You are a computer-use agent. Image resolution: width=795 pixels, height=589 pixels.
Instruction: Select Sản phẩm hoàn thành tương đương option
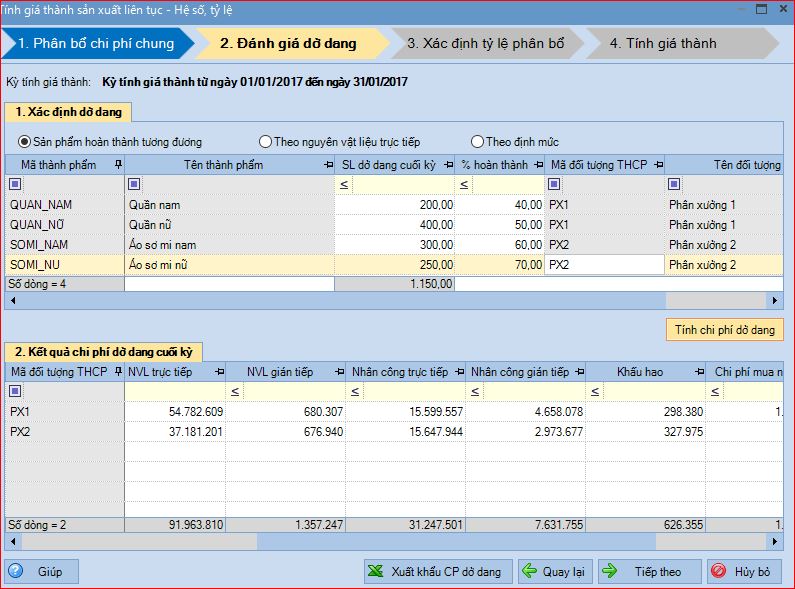(24, 142)
